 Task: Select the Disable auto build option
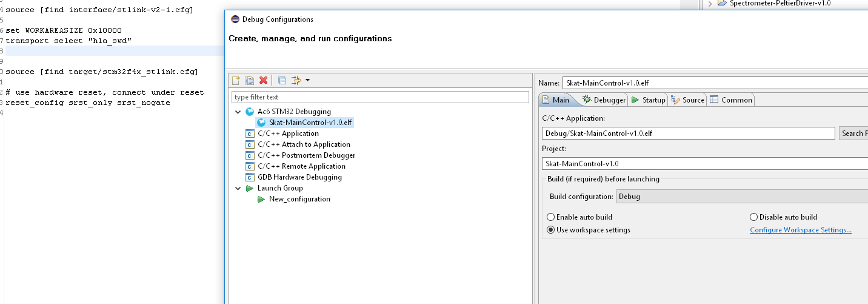[x=753, y=217]
